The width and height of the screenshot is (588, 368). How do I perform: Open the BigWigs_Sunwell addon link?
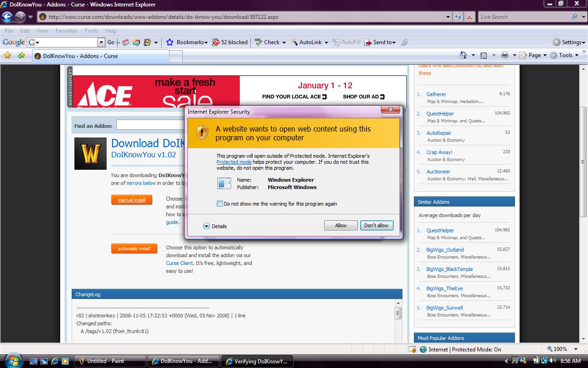coord(444,308)
